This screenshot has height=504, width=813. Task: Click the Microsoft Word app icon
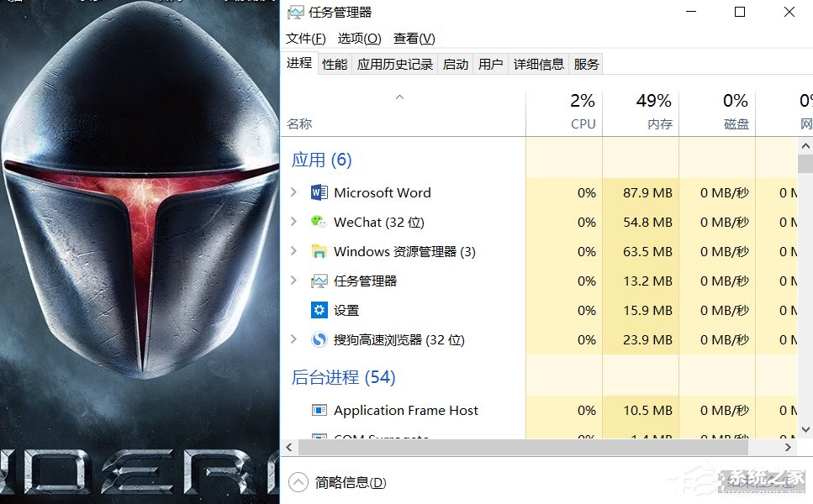[x=318, y=192]
